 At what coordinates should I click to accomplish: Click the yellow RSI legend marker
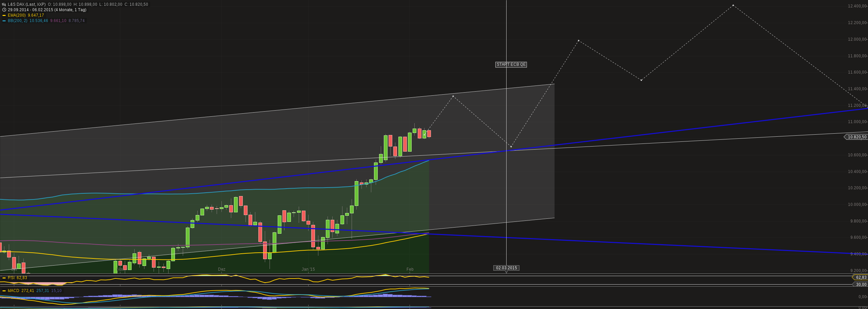(4, 278)
